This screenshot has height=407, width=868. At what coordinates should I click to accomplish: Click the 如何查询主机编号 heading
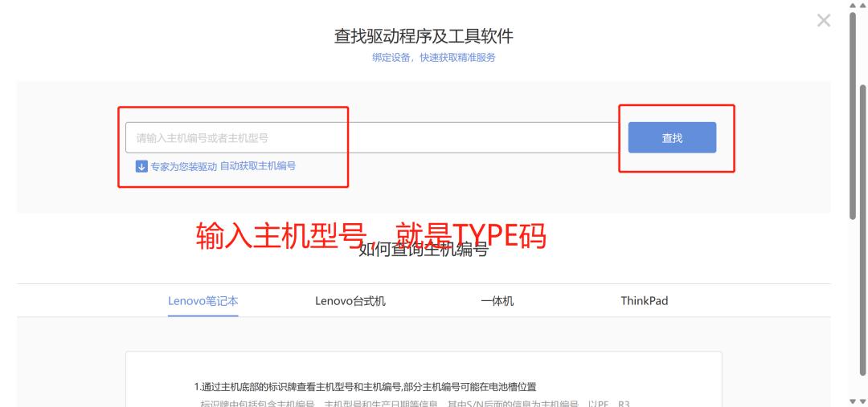(x=424, y=250)
